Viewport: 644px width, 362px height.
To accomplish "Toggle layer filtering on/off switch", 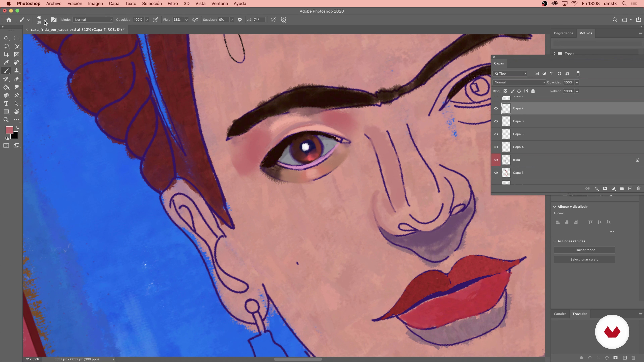I will [578, 73].
